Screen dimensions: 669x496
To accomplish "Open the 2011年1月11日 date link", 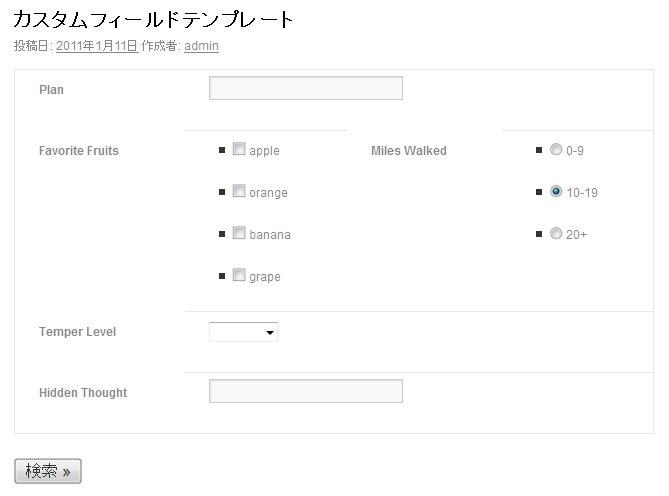I will (x=97, y=46).
